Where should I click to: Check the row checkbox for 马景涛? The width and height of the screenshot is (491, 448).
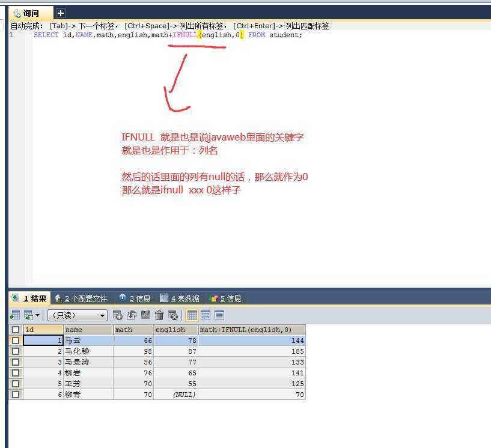[x=16, y=362]
